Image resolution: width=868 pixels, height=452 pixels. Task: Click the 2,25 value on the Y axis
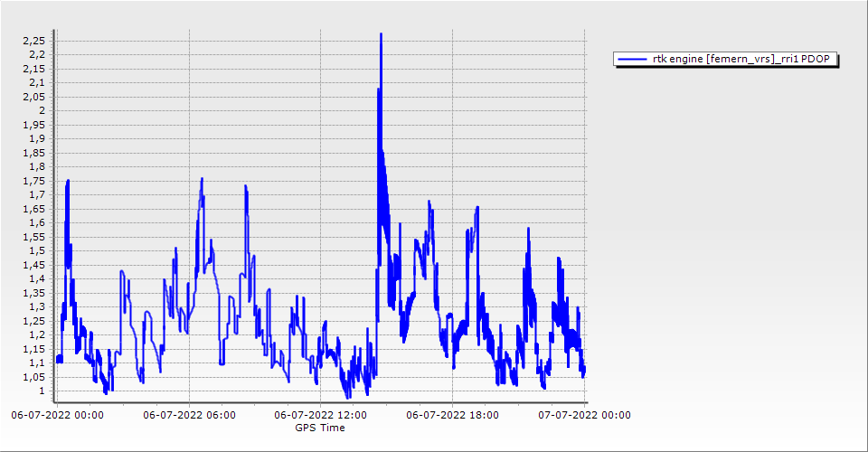[x=34, y=41]
